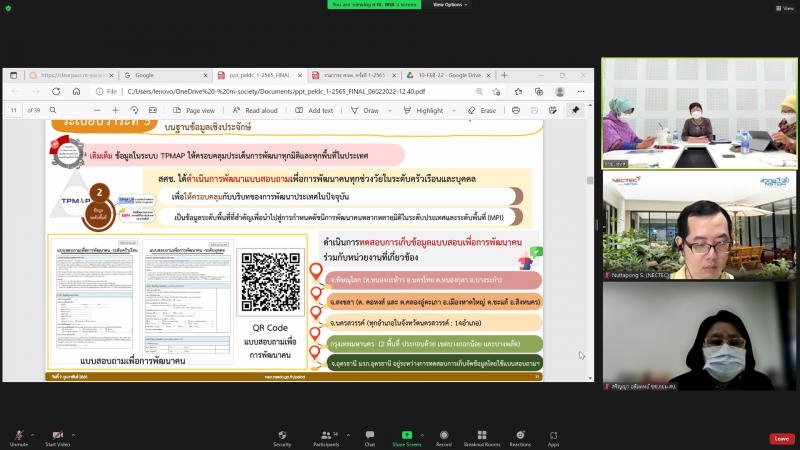800x450 pixels.
Task: Select the meeting room video tile
Action: 699,113
